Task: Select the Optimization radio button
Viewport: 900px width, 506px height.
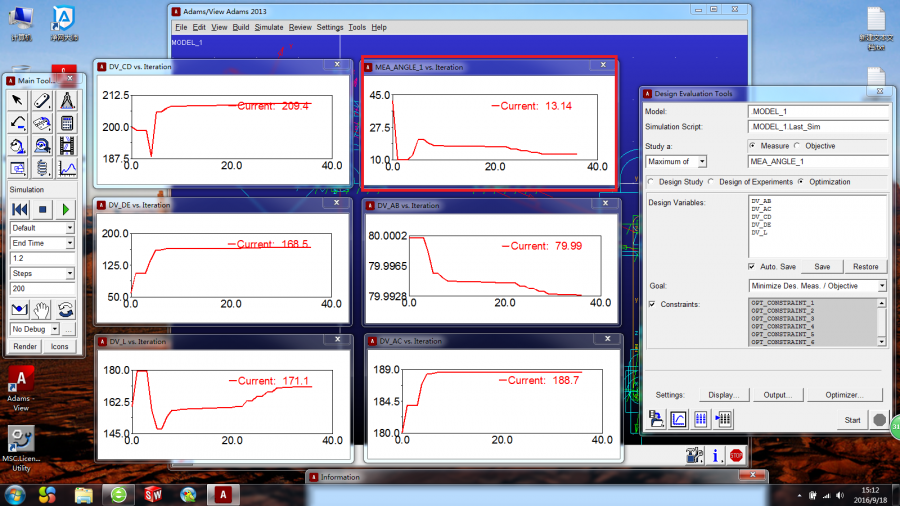Action: point(801,182)
